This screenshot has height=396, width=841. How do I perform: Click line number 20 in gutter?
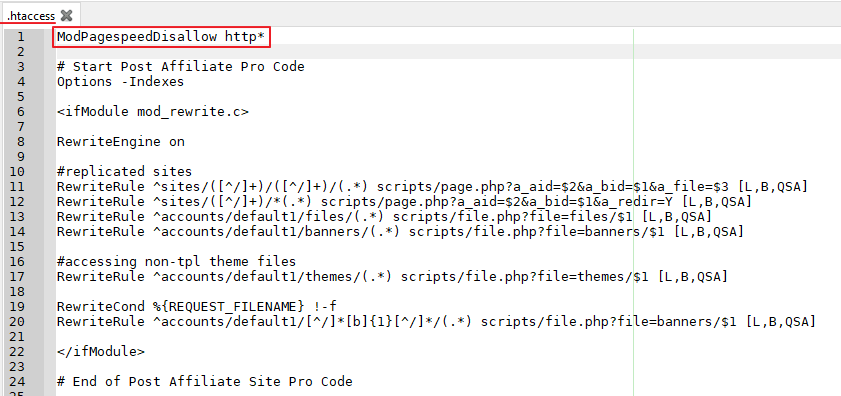coord(20,322)
